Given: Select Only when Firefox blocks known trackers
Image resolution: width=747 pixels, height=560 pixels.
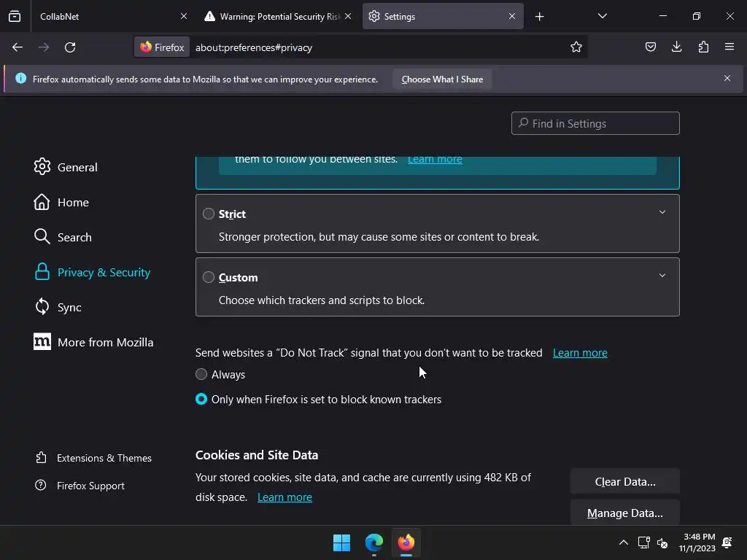Looking at the screenshot, I should click(201, 399).
